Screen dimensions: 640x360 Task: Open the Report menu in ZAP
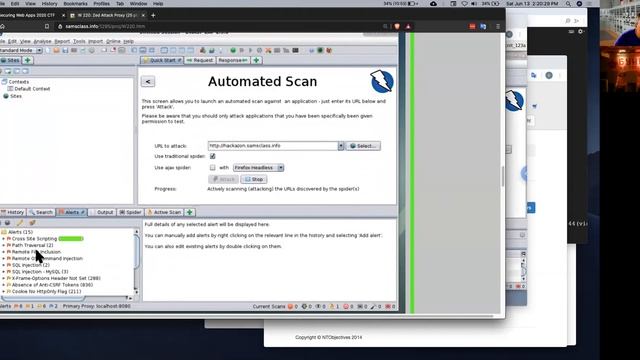pos(62,42)
